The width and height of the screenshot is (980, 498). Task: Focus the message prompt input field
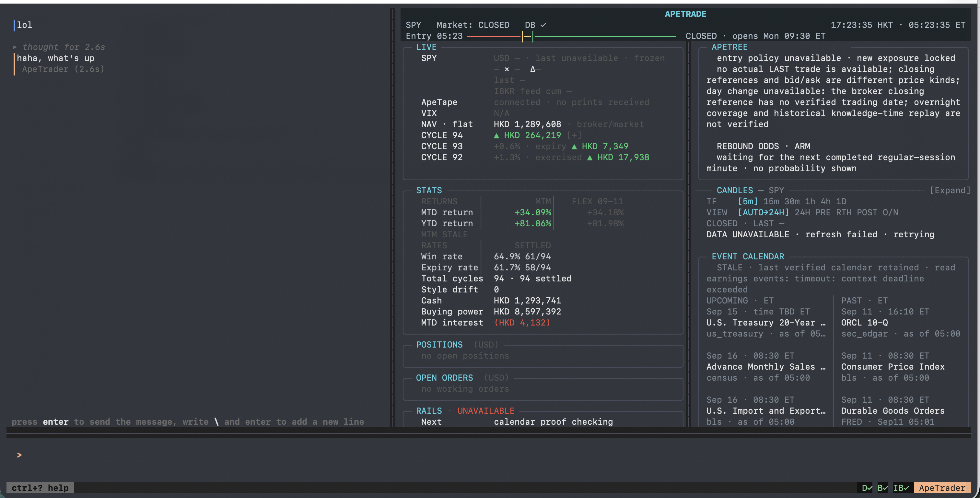tap(489, 455)
